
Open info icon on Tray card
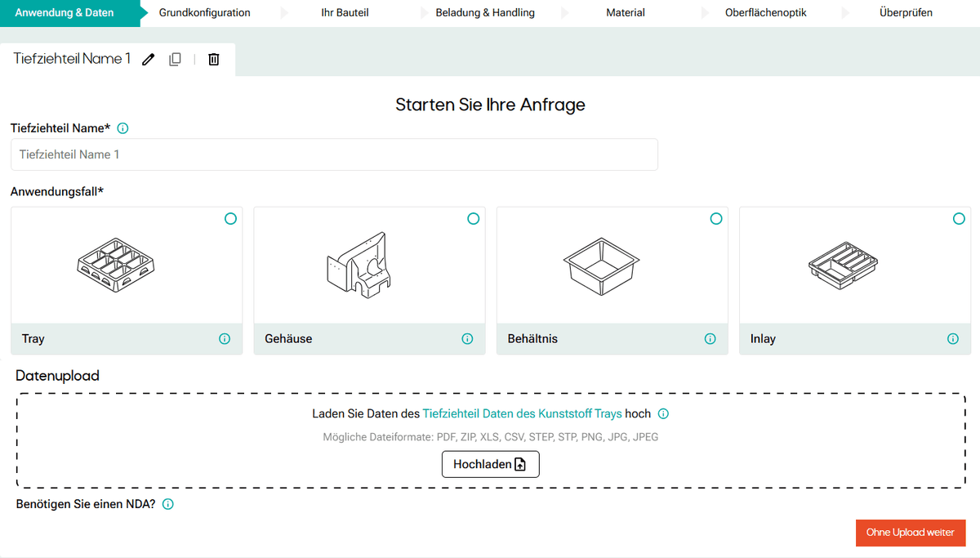[x=225, y=339]
